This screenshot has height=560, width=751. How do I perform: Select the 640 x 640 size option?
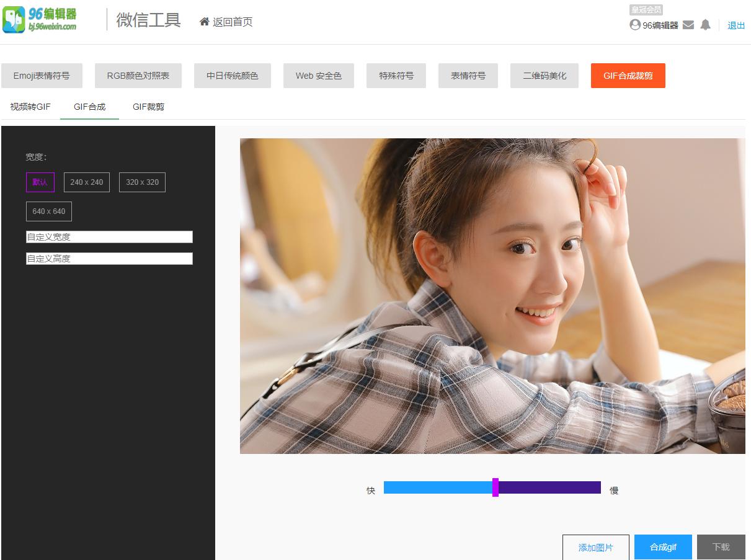[48, 211]
